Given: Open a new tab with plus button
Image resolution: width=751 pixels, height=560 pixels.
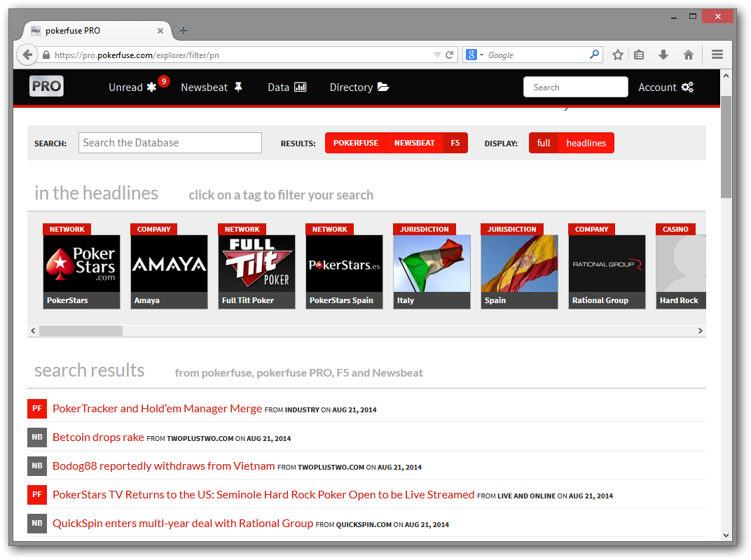Looking at the screenshot, I should point(184,31).
